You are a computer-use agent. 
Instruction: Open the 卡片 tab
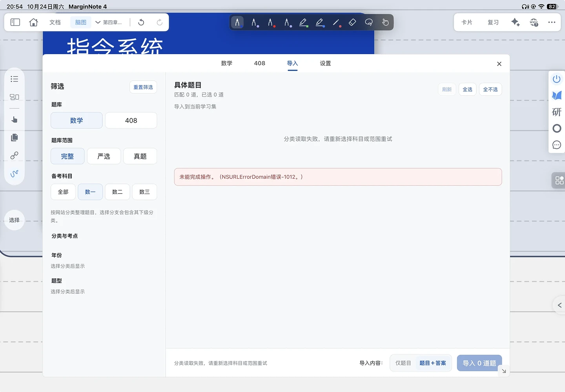pyautogui.click(x=467, y=22)
